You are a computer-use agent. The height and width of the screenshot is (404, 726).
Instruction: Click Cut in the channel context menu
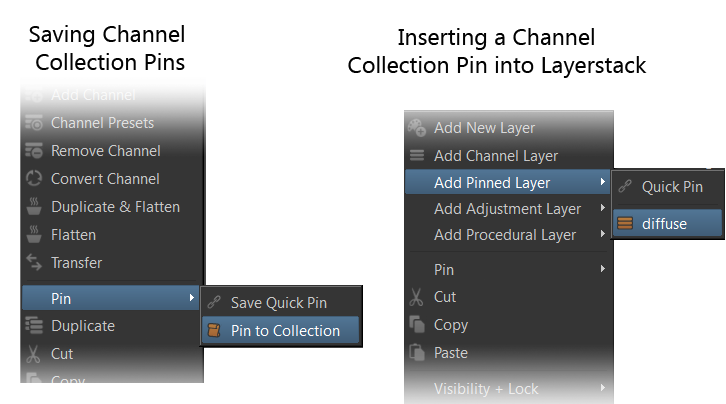[62, 354]
